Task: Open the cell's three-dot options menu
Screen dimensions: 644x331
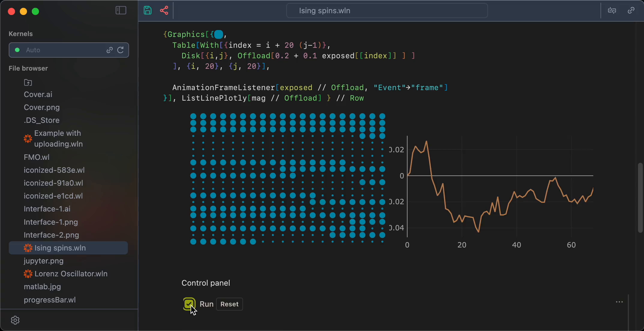Action: pyautogui.click(x=619, y=302)
